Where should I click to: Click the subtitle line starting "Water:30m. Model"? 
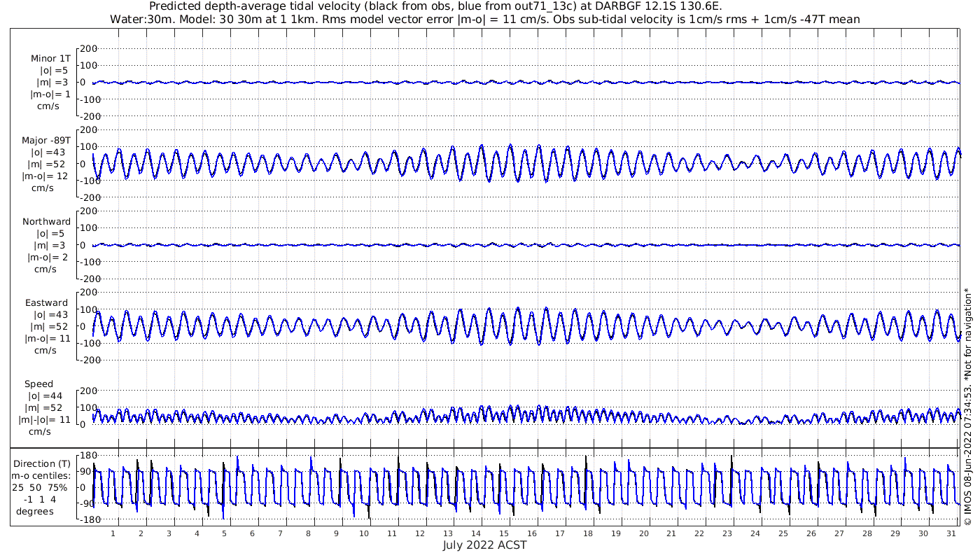485,19
